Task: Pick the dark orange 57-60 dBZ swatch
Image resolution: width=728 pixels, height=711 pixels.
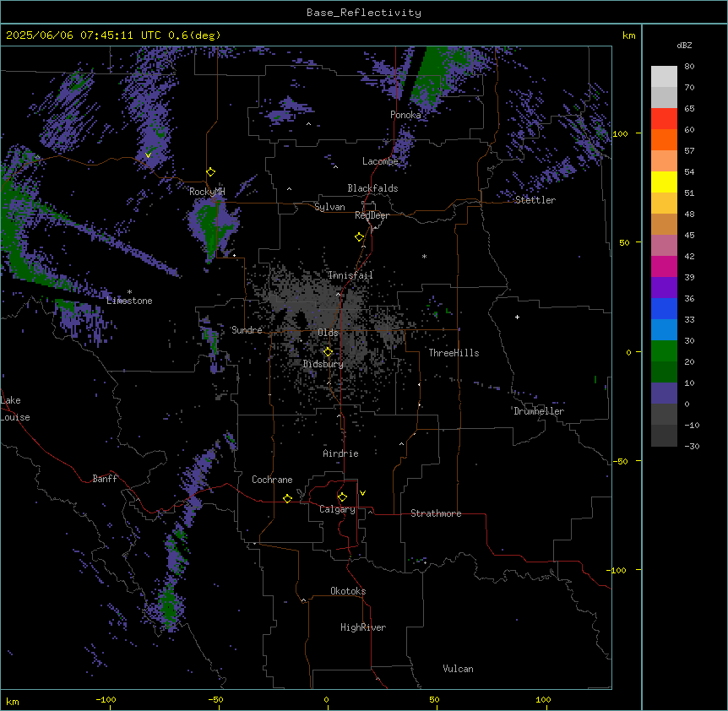Action: coord(664,140)
